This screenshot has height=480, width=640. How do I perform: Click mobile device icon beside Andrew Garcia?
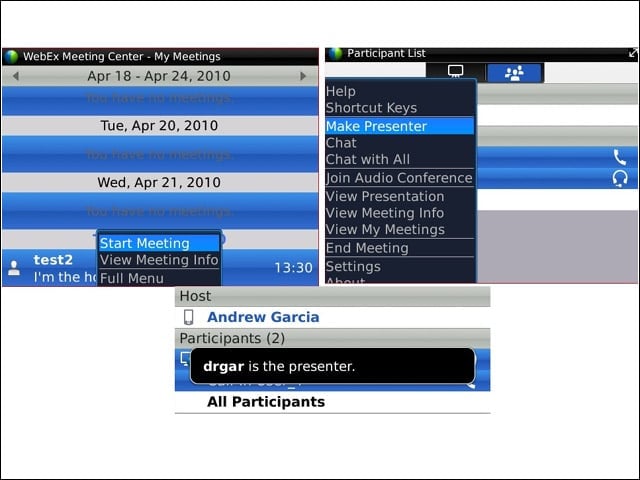188,317
